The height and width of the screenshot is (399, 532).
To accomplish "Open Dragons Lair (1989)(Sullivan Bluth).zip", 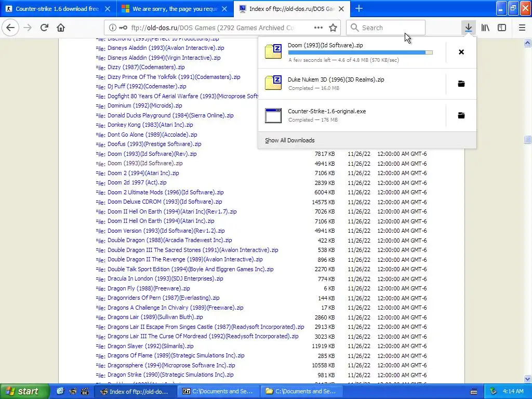I will tap(155, 317).
